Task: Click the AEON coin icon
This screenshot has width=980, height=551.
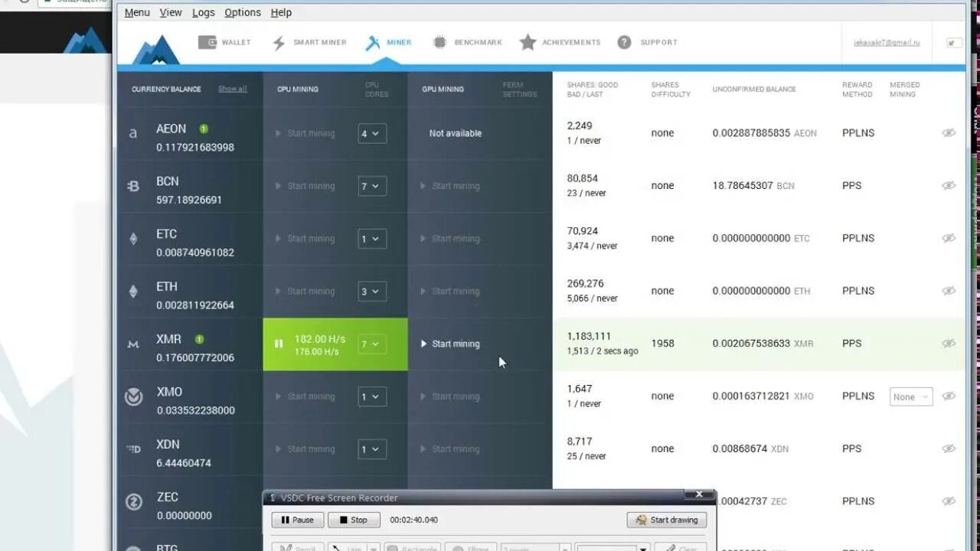Action: pyautogui.click(x=133, y=133)
